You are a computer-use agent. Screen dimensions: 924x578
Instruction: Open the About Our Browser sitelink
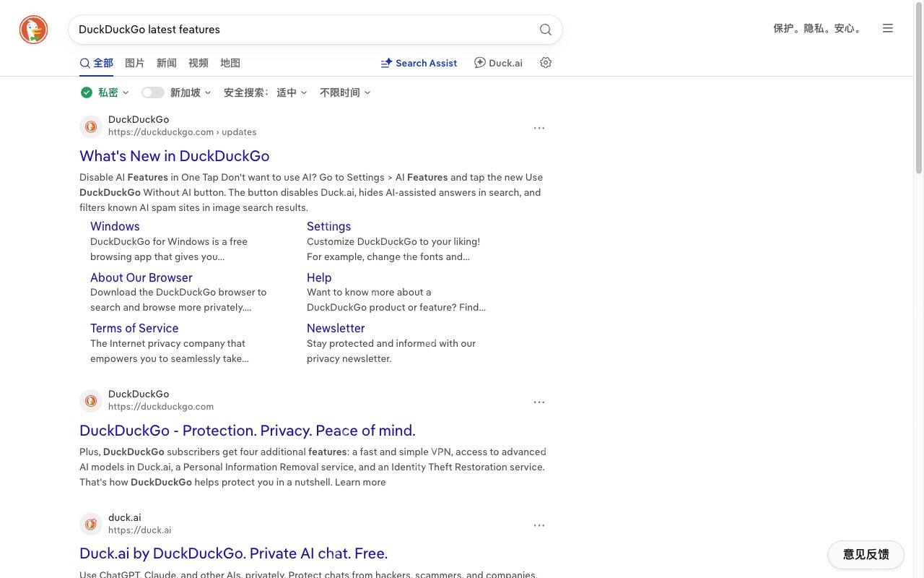[x=141, y=277]
